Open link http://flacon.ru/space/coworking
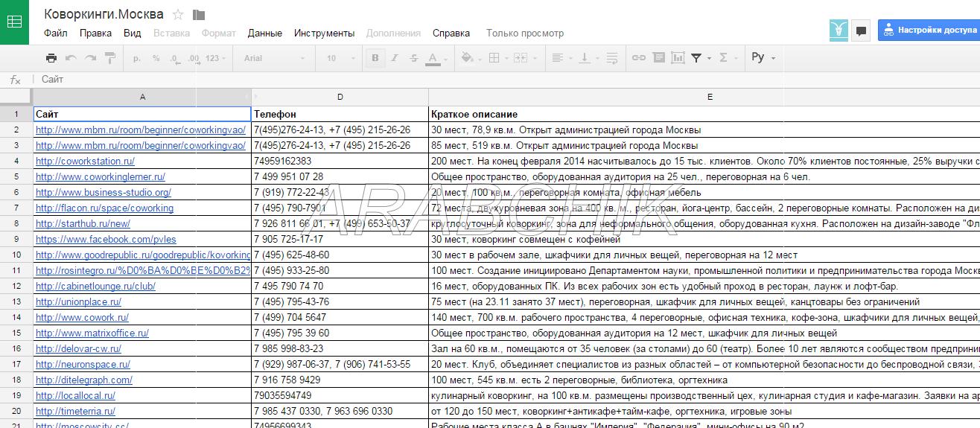This screenshot has height=428, width=980. tap(104, 208)
